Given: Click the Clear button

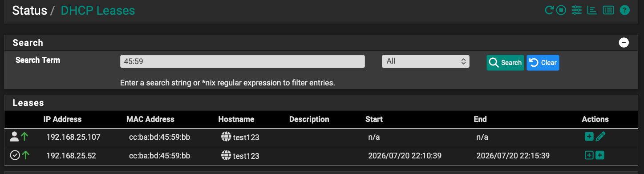Looking at the screenshot, I should point(543,63).
